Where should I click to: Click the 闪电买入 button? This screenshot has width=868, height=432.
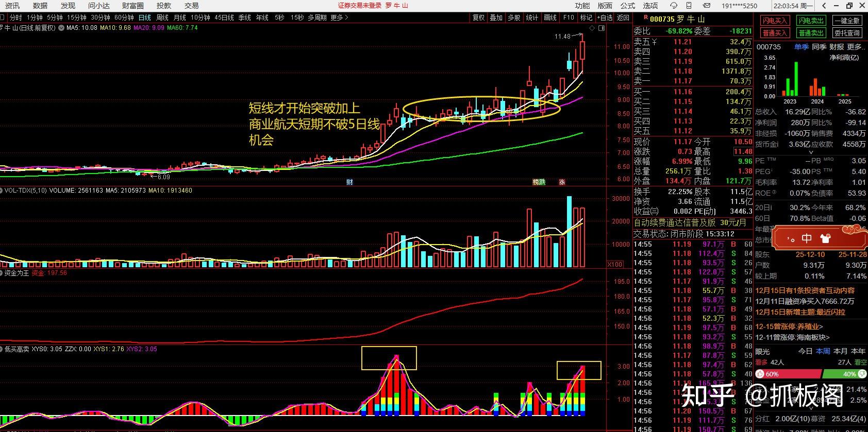point(775,21)
